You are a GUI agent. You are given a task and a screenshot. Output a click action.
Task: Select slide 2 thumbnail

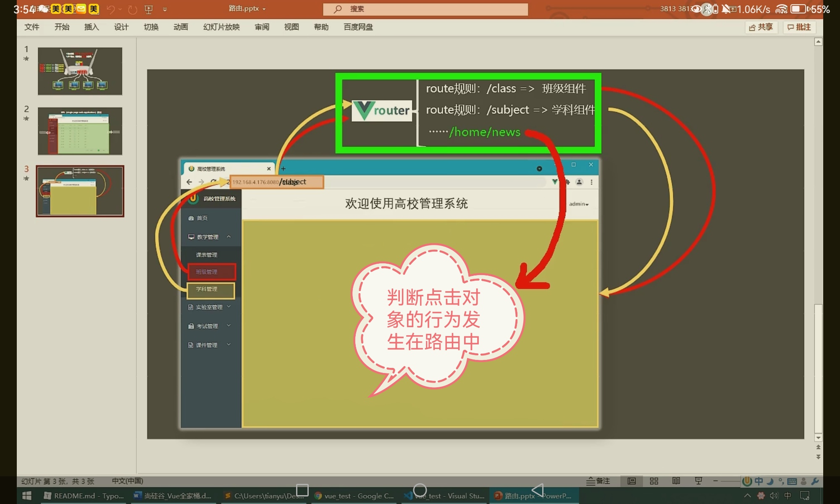click(x=80, y=131)
